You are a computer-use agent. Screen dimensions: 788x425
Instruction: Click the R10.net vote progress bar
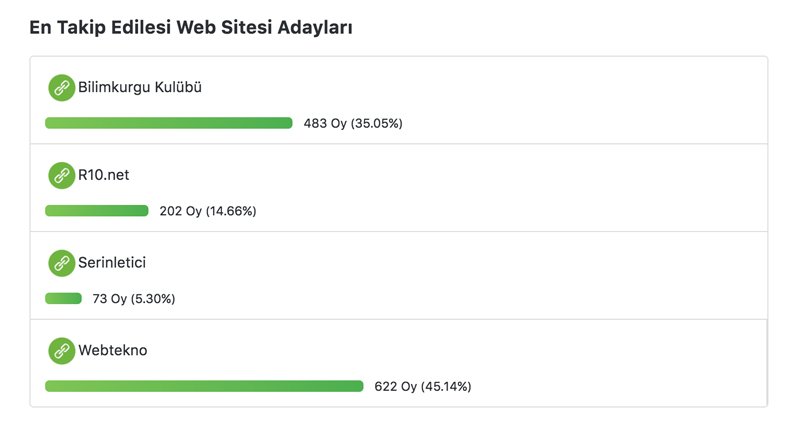click(97, 210)
